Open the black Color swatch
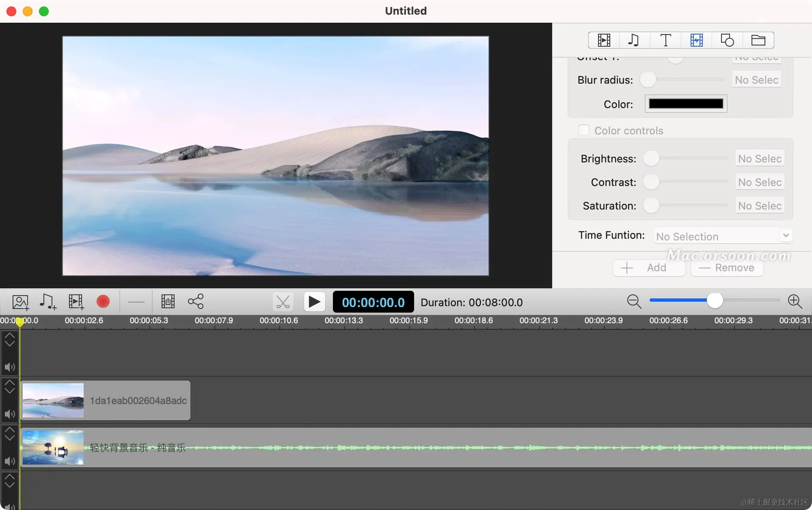This screenshot has height=510, width=812. (x=686, y=104)
